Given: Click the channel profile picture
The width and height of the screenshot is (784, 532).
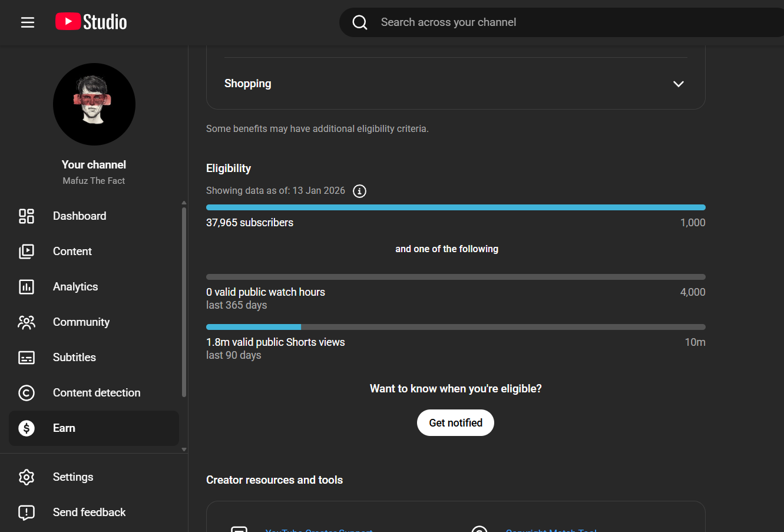Looking at the screenshot, I should pyautogui.click(x=94, y=104).
